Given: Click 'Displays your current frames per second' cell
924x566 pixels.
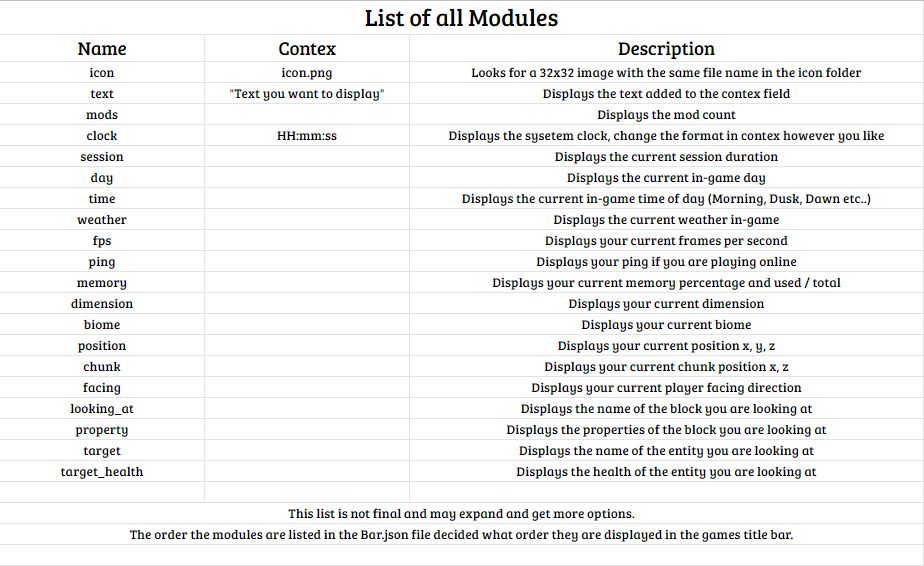Looking at the screenshot, I should coord(666,241).
